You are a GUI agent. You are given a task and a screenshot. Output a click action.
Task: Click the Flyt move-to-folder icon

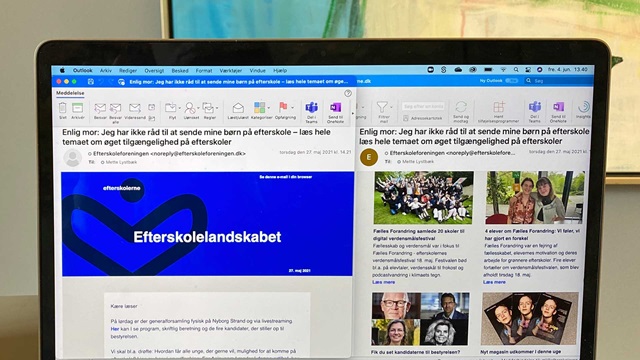171,108
